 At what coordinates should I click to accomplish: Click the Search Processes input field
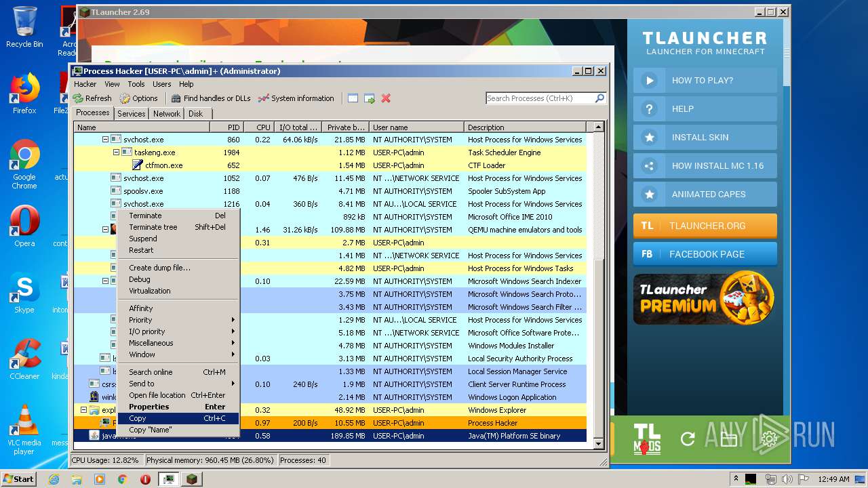(540, 98)
